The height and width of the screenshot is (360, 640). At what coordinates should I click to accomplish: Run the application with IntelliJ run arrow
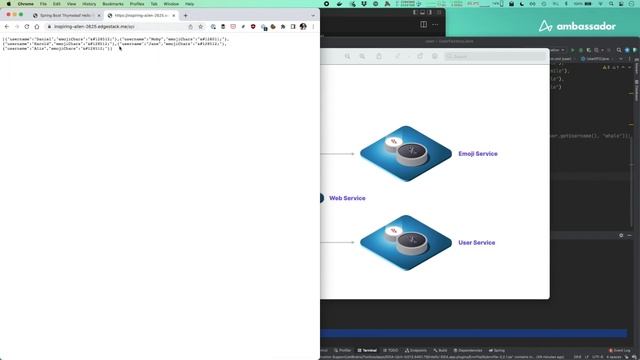coord(573,50)
